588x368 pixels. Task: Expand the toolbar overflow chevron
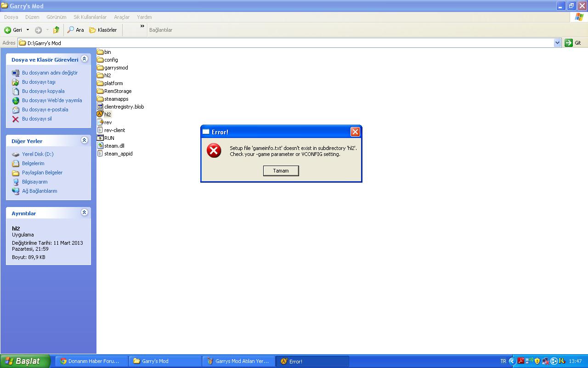coord(142,26)
